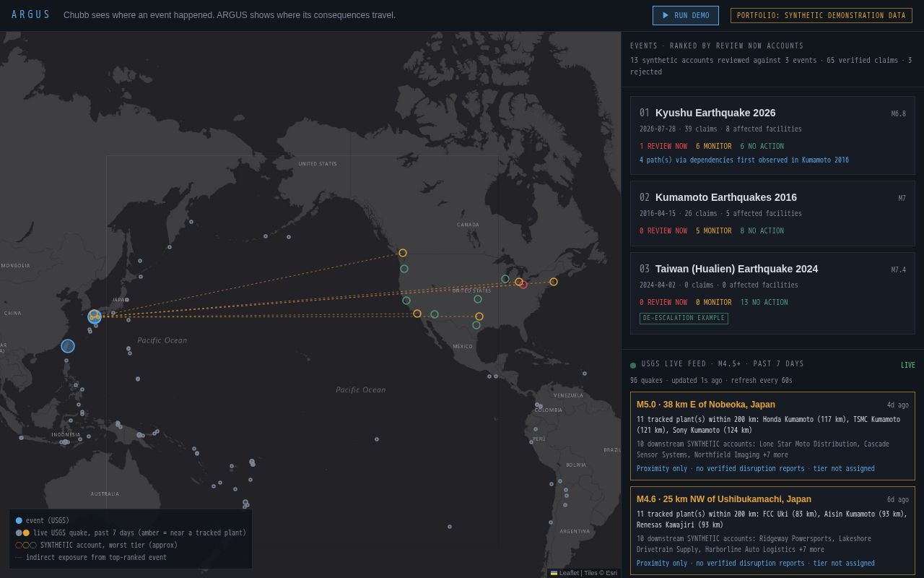924x578 pixels.
Task: Click green account marker under the UNITED STATES label
Action: coord(478,299)
